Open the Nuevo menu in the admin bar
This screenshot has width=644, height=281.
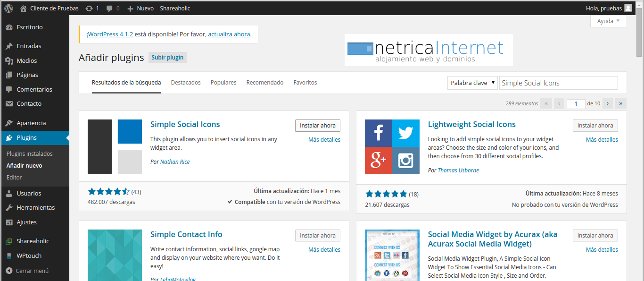pos(140,8)
